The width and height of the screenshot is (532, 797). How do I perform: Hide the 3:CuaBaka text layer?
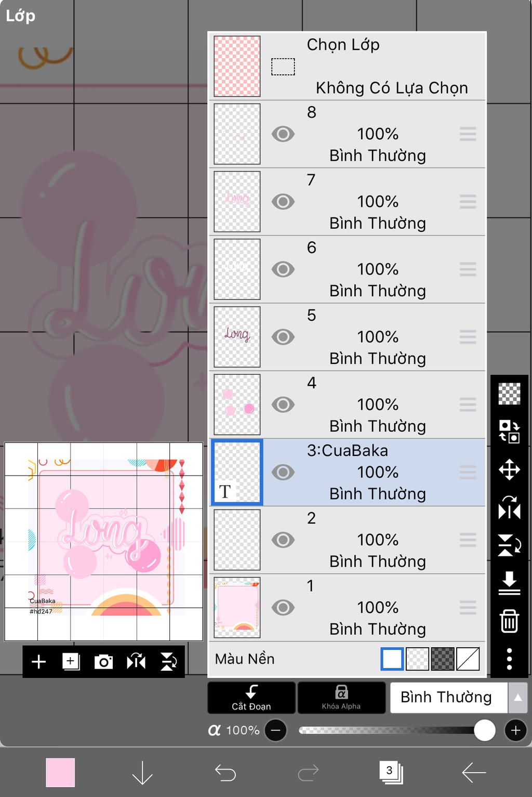click(x=283, y=472)
